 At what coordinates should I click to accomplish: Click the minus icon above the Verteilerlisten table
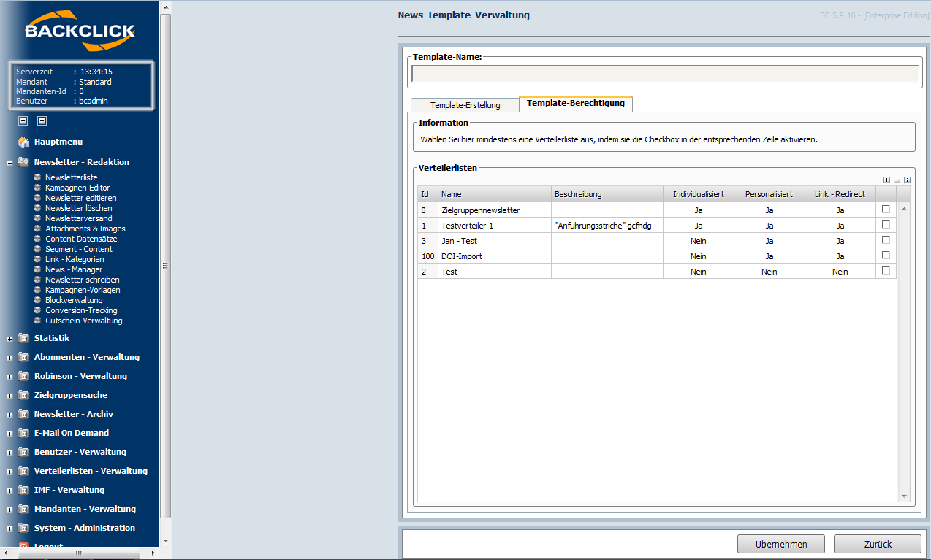[x=897, y=180]
